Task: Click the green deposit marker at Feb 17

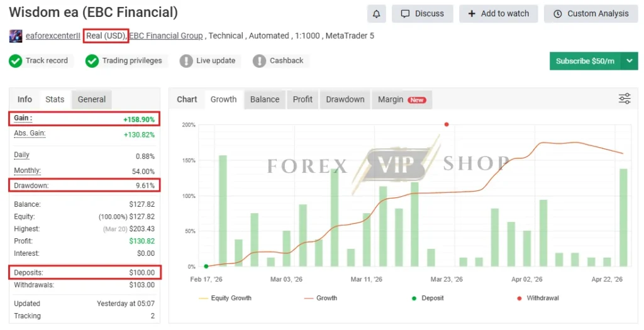Action: pyautogui.click(x=206, y=267)
